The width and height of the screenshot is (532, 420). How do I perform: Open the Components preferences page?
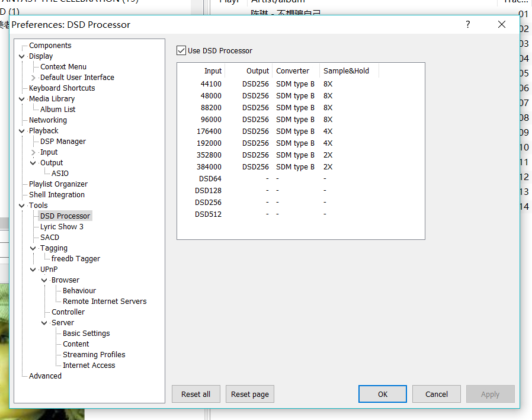[x=50, y=46]
